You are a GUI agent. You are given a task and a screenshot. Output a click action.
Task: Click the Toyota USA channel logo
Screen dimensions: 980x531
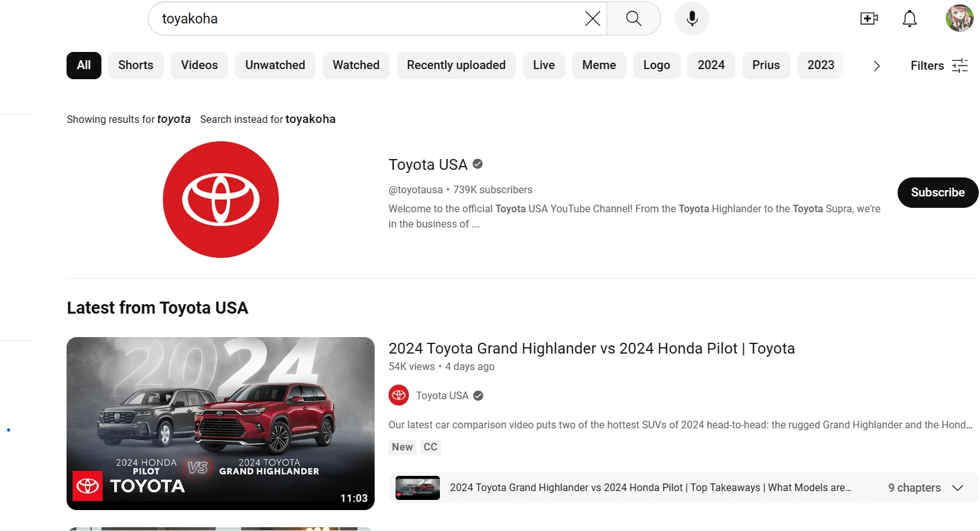point(221,200)
